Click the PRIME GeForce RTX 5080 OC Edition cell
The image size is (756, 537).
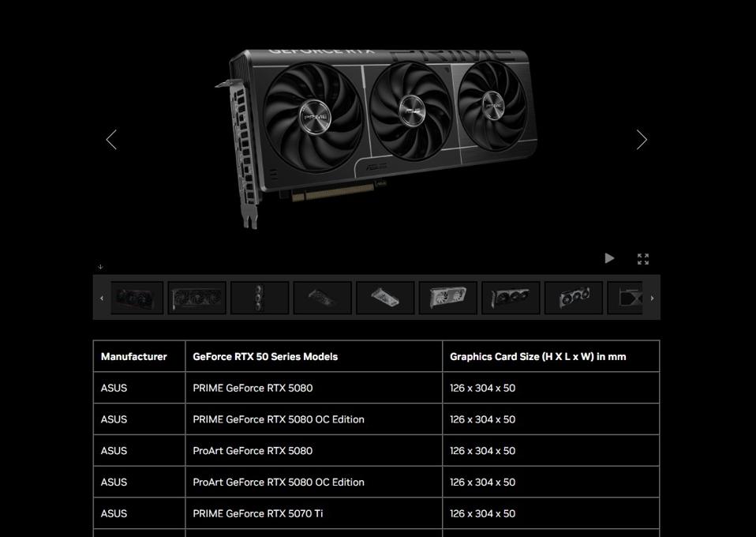[279, 419]
